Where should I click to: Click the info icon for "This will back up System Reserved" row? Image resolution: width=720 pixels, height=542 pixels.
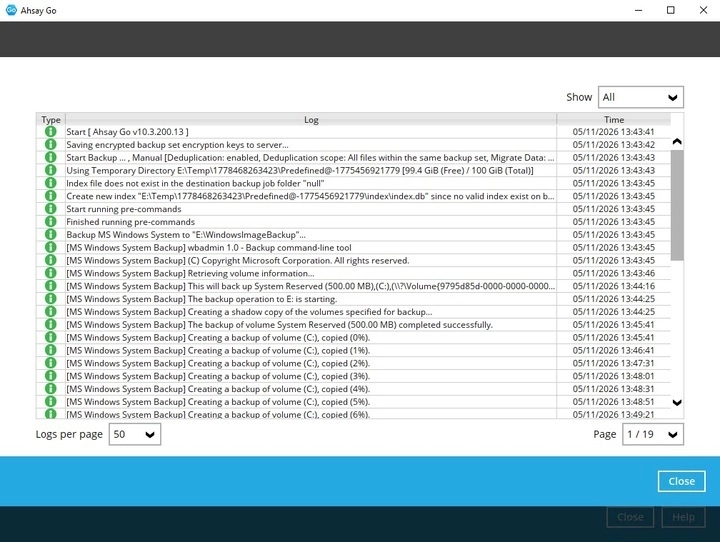coord(51,286)
